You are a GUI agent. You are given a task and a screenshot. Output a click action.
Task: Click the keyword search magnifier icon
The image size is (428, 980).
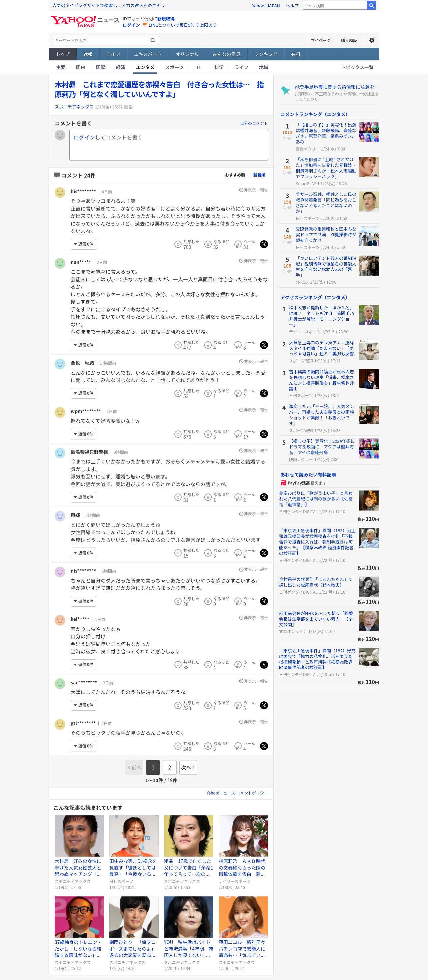click(153, 40)
